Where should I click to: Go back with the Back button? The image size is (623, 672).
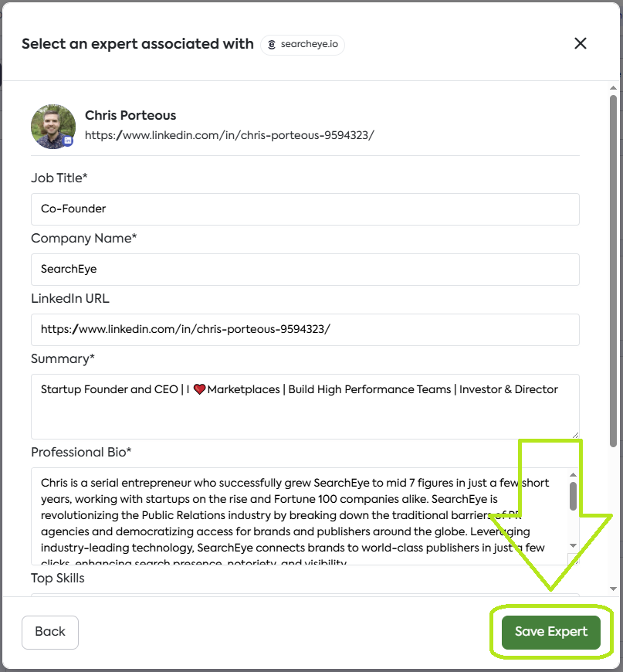point(50,632)
